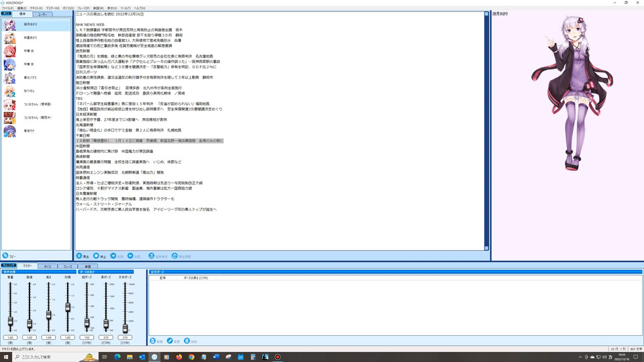Open the Windows Start menu
644x362 pixels.
click(x=6, y=357)
